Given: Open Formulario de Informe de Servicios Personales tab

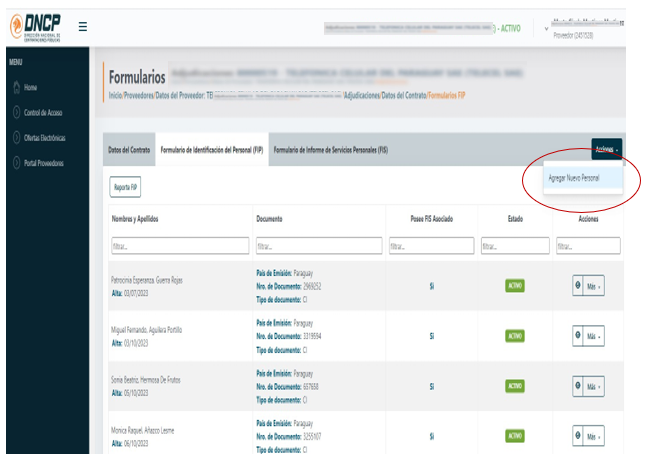Looking at the screenshot, I should click(331, 150).
